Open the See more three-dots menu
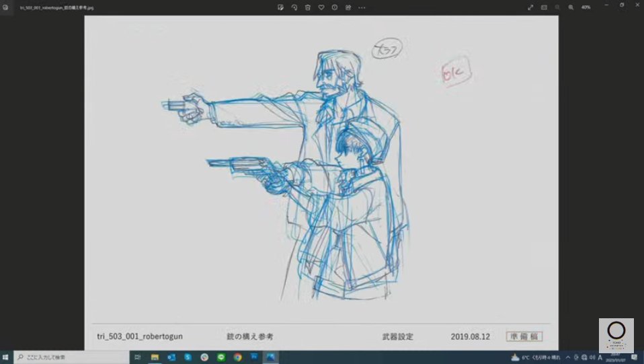The height and width of the screenshot is (364, 644). tap(362, 7)
